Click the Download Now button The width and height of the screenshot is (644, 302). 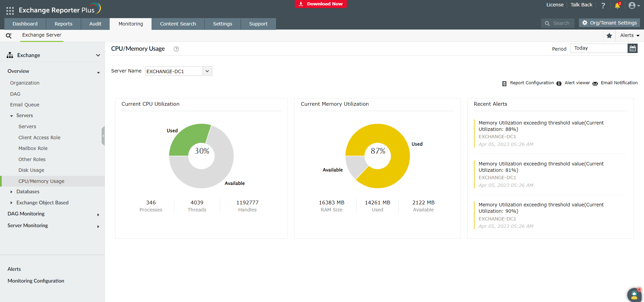(x=321, y=4)
